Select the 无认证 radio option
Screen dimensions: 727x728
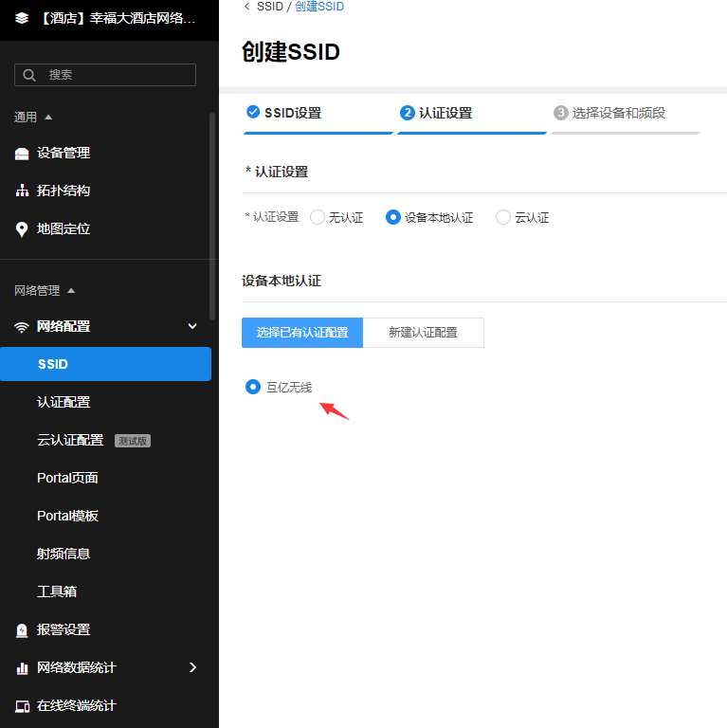click(318, 217)
